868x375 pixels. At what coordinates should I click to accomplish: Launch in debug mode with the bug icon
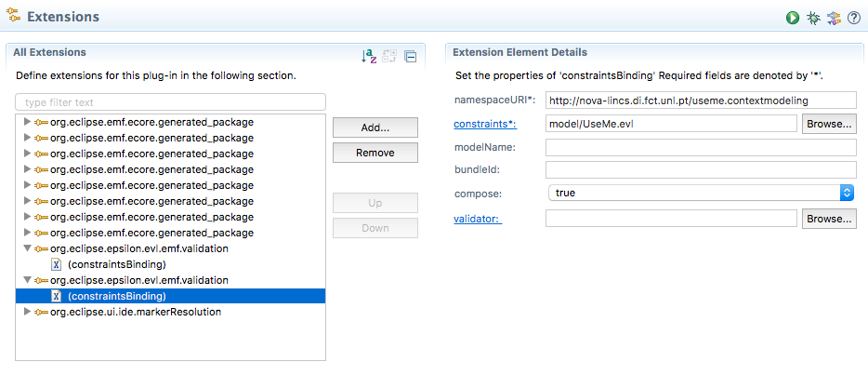813,18
